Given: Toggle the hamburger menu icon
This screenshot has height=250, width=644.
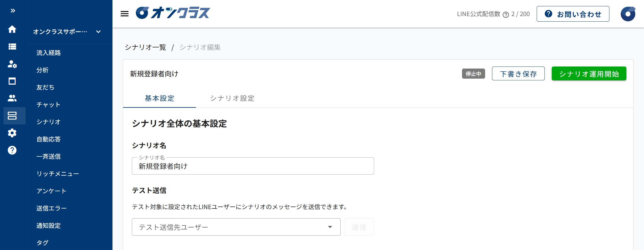Looking at the screenshot, I should [125, 14].
